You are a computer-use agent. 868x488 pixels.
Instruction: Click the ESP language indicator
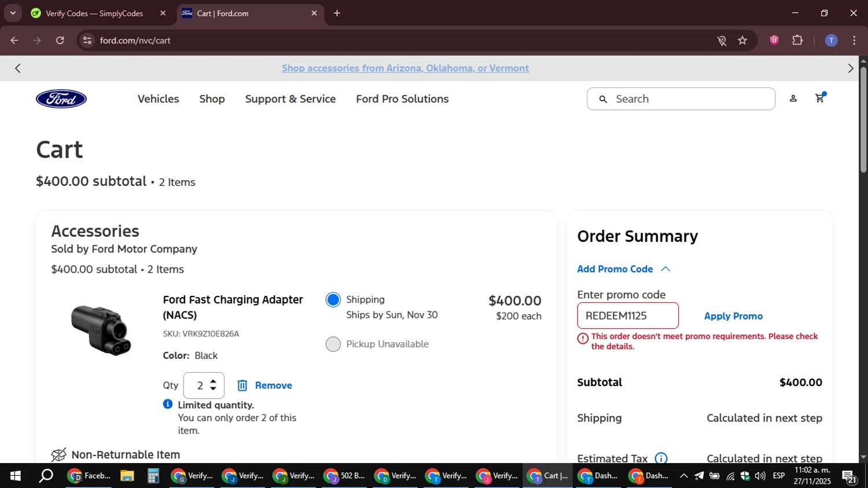[779, 476]
